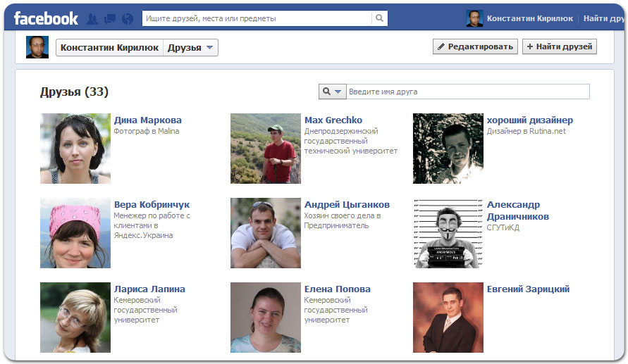Open Max Grechko's profile link
The height and width of the screenshot is (364, 628).
point(333,120)
